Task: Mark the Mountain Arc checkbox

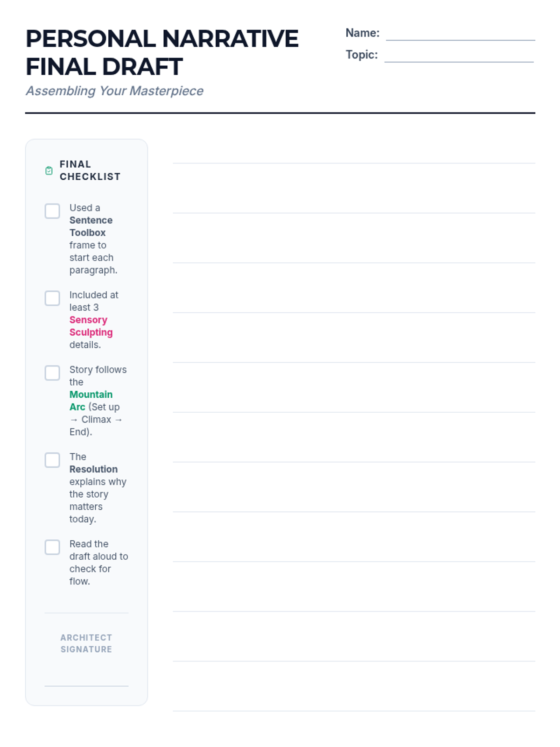Action: click(52, 373)
